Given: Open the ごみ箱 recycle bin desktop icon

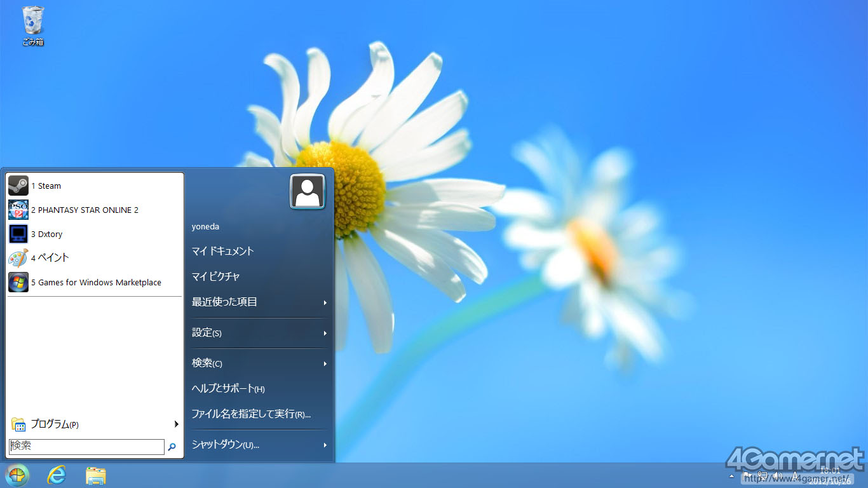Looking at the screenshot, I should pyautogui.click(x=33, y=25).
